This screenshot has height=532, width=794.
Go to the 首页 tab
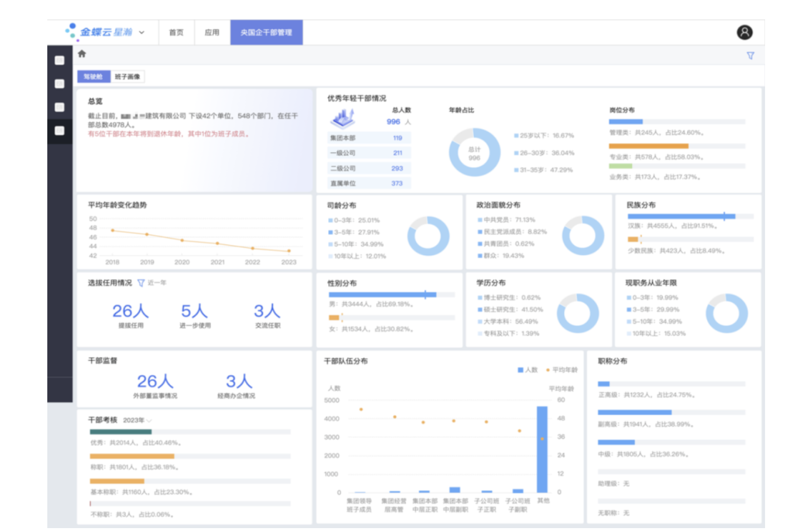click(176, 33)
